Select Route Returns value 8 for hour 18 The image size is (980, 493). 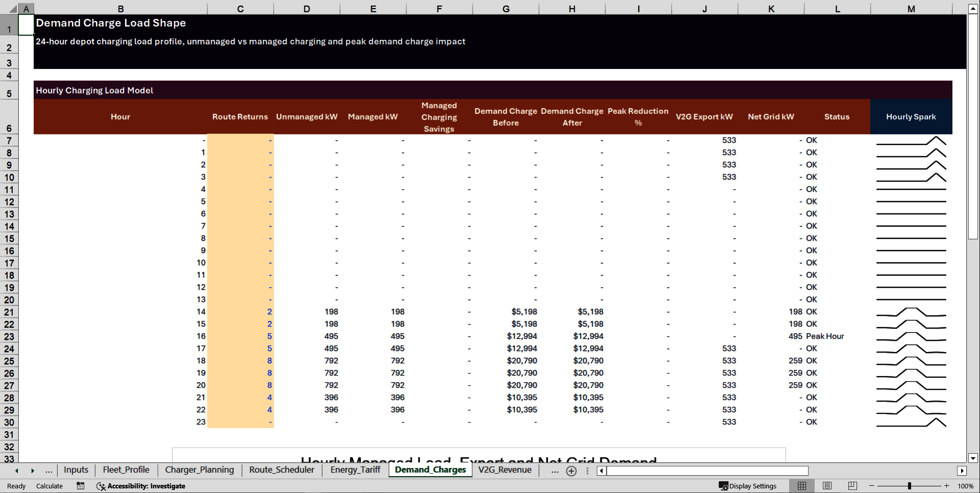pos(240,361)
